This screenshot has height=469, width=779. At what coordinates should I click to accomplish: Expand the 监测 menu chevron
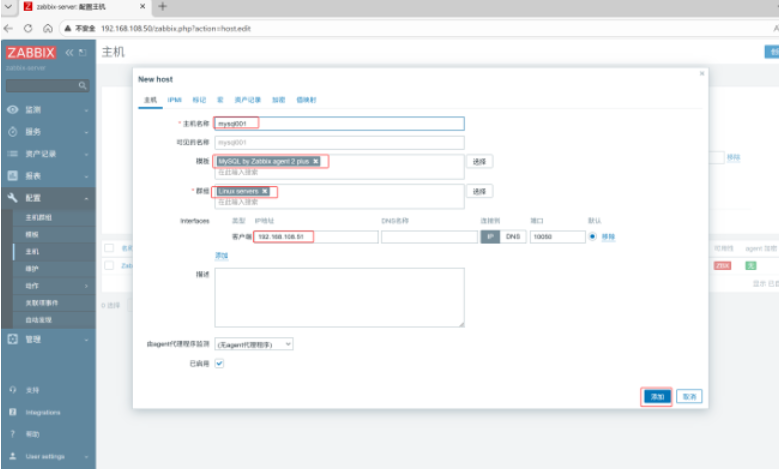coord(86,110)
